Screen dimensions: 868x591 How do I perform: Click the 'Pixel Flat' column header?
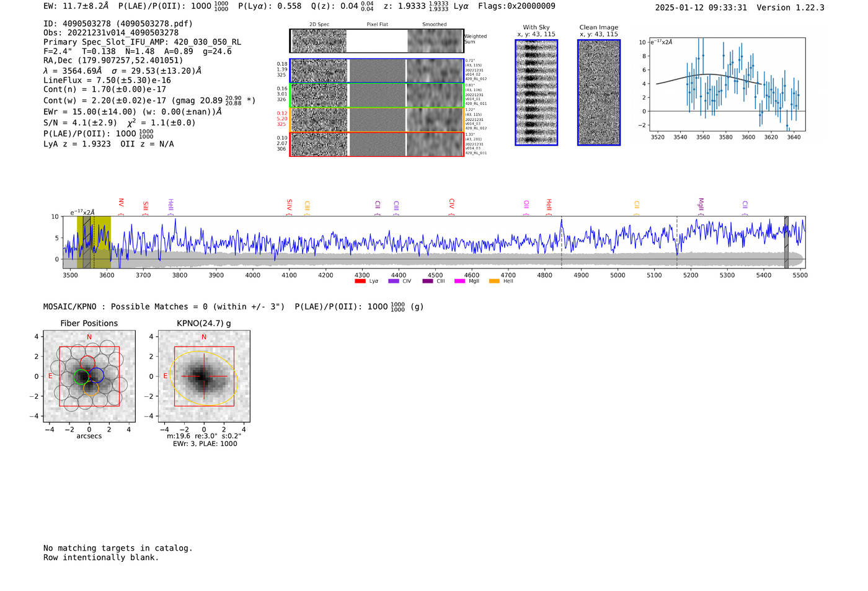pos(377,25)
